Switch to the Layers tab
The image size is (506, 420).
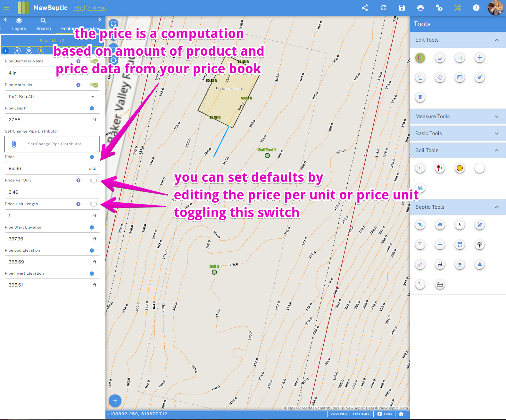coord(19,24)
